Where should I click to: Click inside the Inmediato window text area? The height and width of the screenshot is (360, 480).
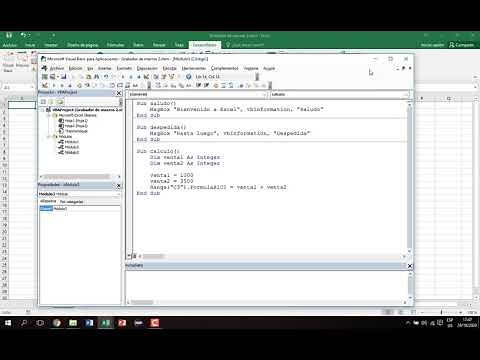point(266,286)
